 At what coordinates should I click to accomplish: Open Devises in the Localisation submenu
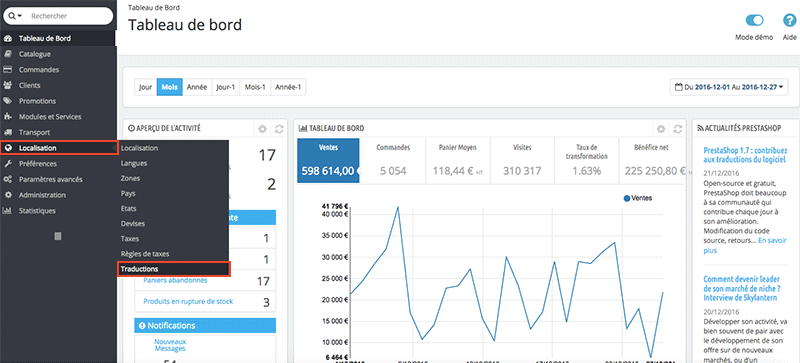(x=133, y=224)
